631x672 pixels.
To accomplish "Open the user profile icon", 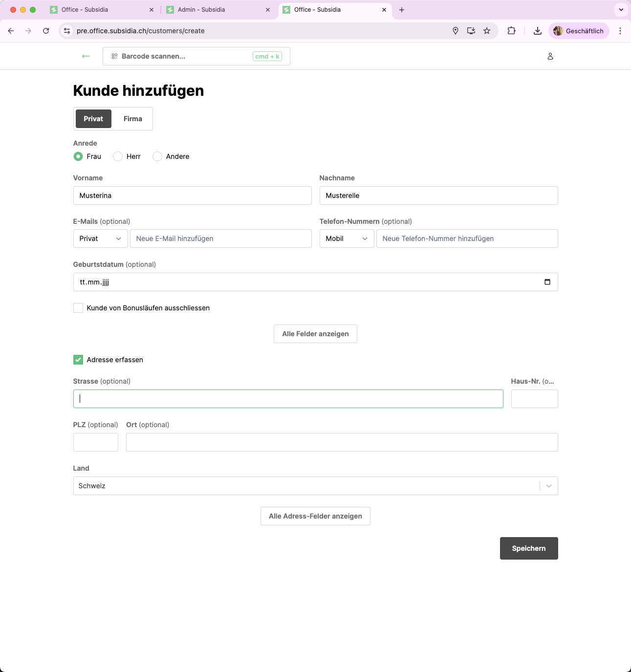I will pos(550,56).
